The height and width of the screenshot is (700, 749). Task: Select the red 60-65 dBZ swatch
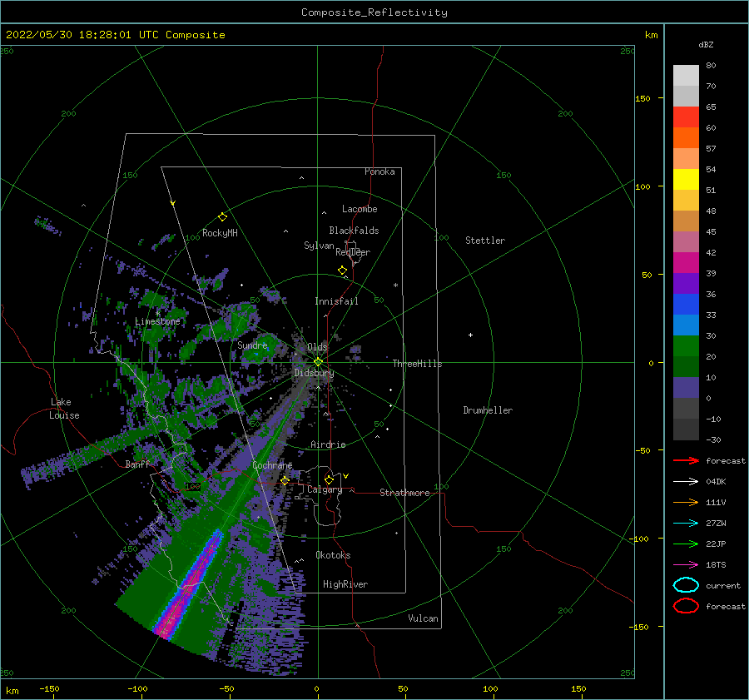pyautogui.click(x=686, y=117)
